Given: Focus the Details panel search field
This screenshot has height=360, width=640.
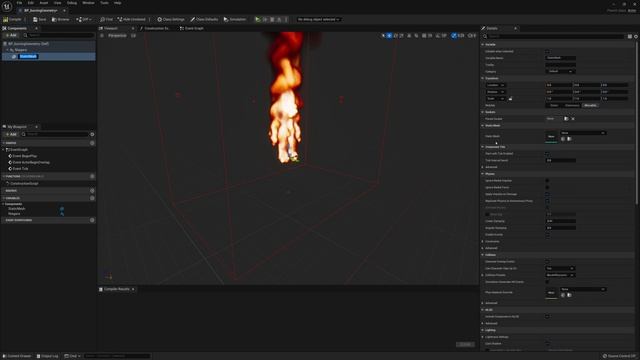Looking at the screenshot, I should point(554,36).
